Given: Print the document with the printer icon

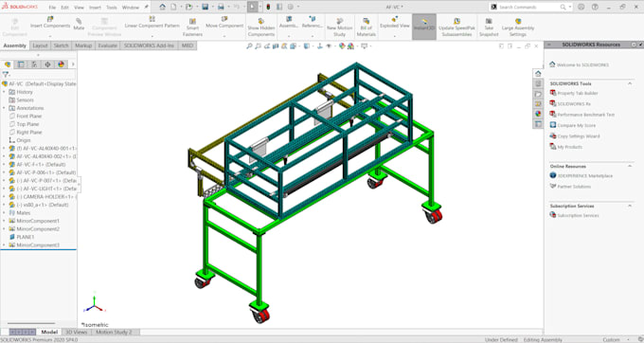Looking at the screenshot, I should 221,7.
